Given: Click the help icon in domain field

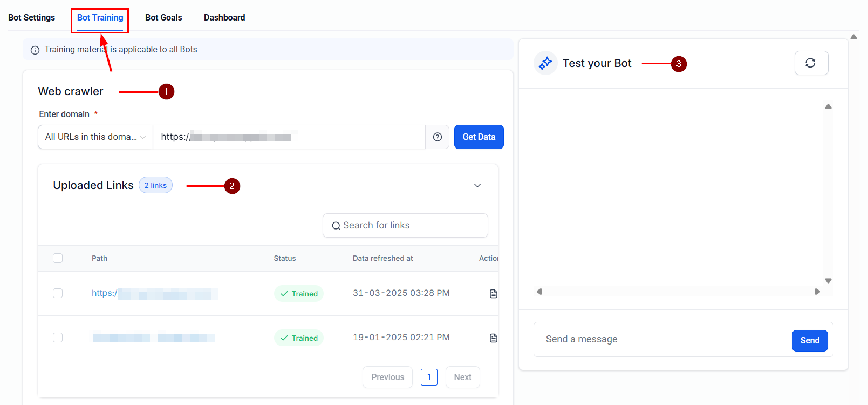Looking at the screenshot, I should (x=437, y=137).
